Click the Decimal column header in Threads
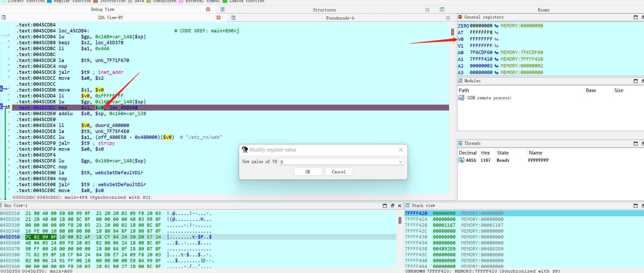Screen dimensions: 644x273 click(468, 153)
